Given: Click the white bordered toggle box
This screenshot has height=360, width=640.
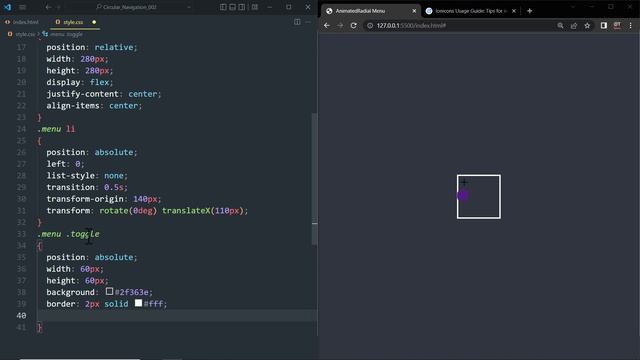Looking at the screenshot, I should click(x=479, y=197).
